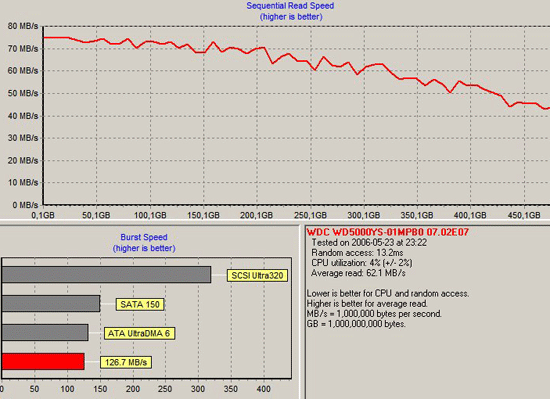
Task: Click the ATA UltraDMA 6 label
Action: pyautogui.click(x=139, y=333)
